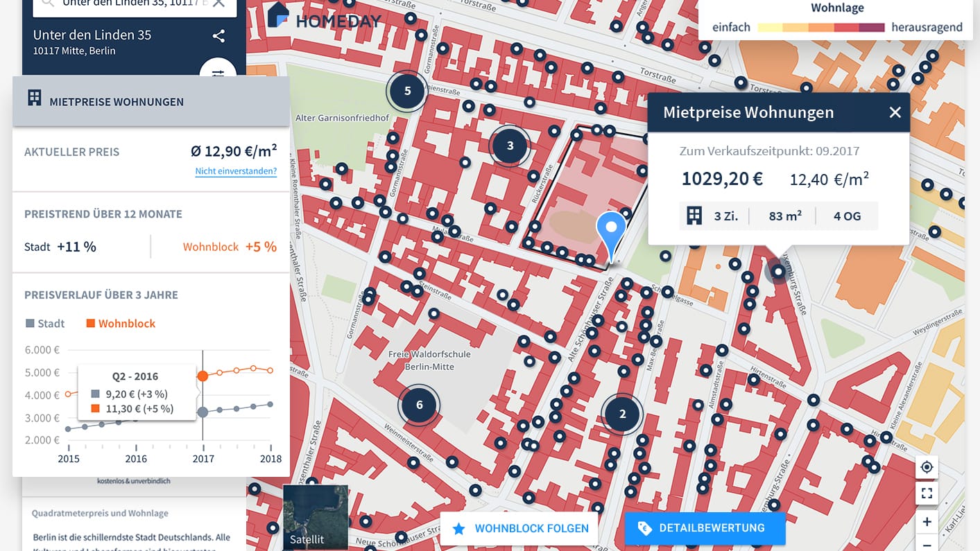The width and height of the screenshot is (980, 551).
Task: Click the building icon in the Mietpreise Wohnungen header
Action: [x=34, y=98]
